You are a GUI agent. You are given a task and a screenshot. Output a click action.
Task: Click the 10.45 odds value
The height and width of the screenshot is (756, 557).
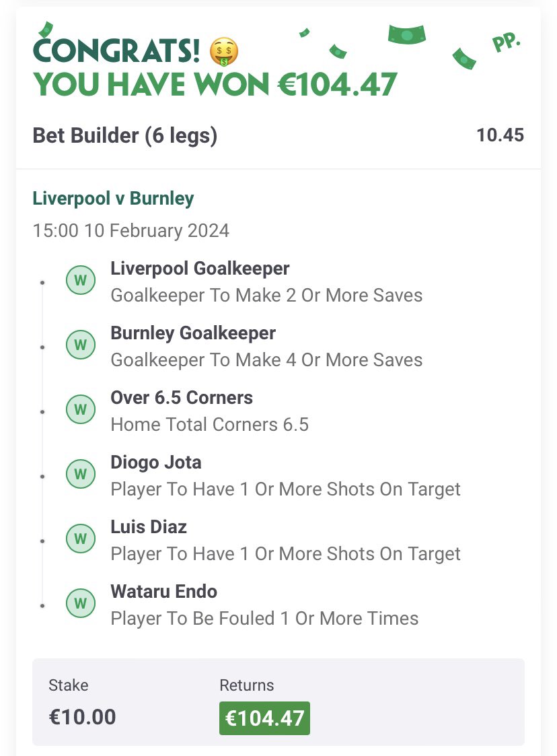pyautogui.click(x=500, y=135)
